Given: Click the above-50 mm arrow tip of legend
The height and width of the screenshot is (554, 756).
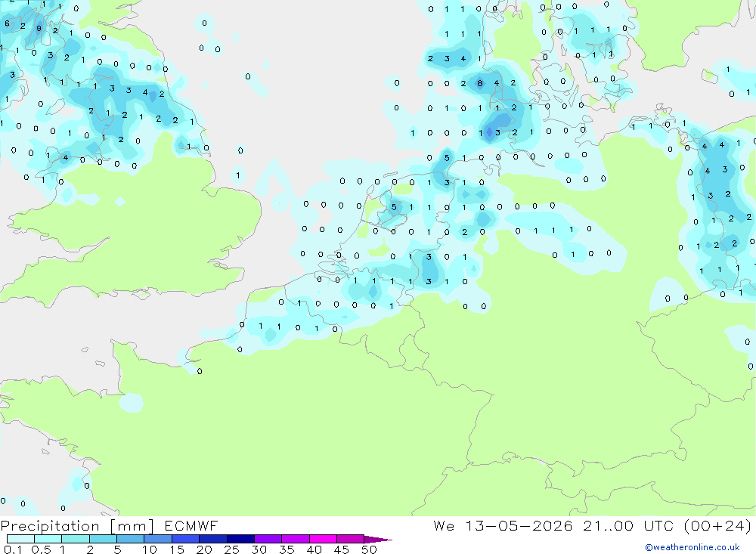Looking at the screenshot, I should click(x=378, y=540).
